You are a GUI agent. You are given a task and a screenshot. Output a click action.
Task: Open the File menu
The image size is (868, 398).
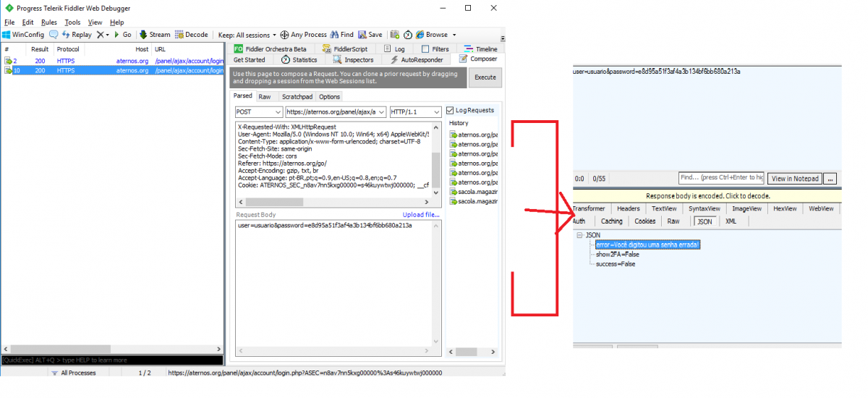[9, 22]
